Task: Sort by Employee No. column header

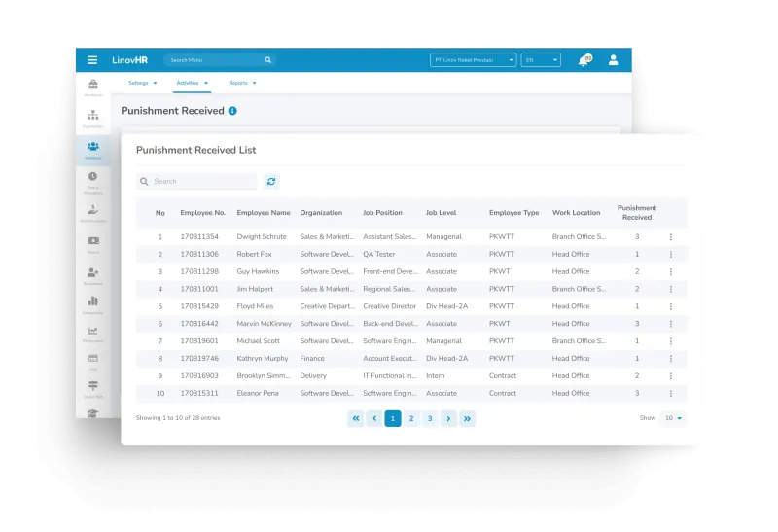Action: (203, 212)
